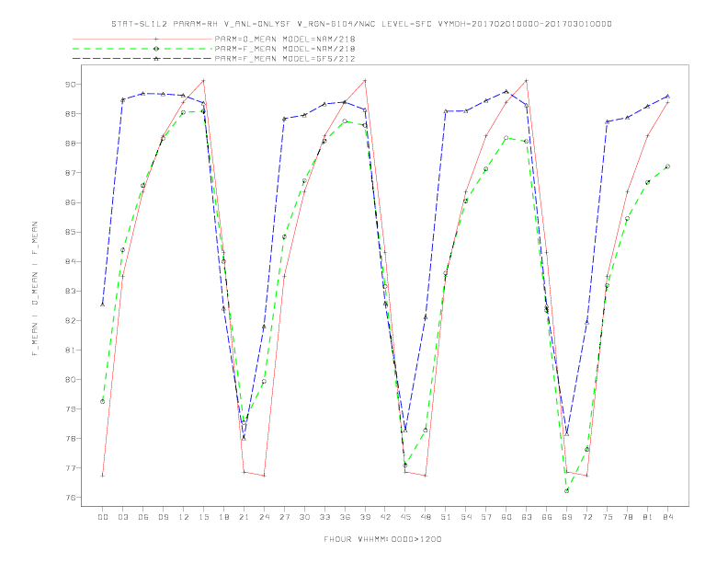The image size is (728, 563).
Task: Click the blue GFS triangle marker at hour 00
Action: tap(103, 304)
